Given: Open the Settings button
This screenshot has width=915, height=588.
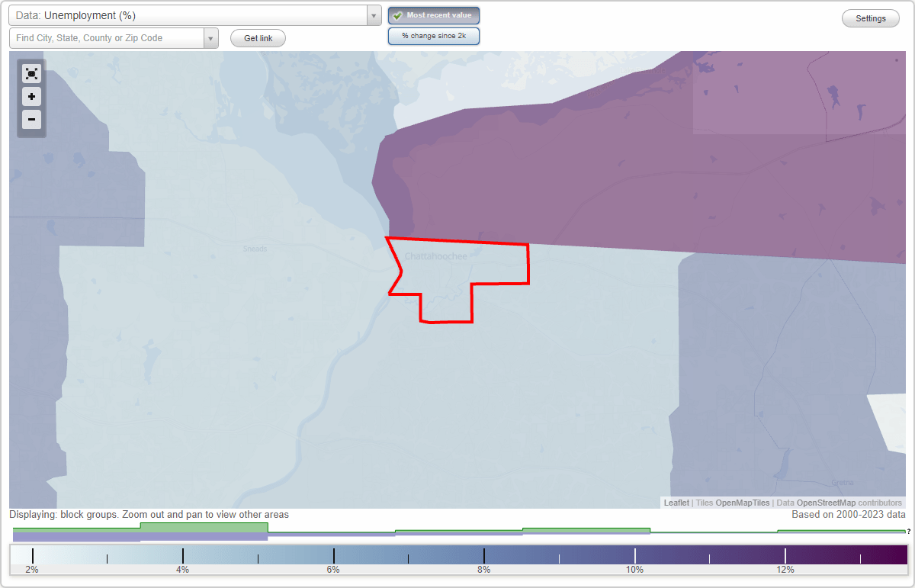Looking at the screenshot, I should [x=871, y=19].
